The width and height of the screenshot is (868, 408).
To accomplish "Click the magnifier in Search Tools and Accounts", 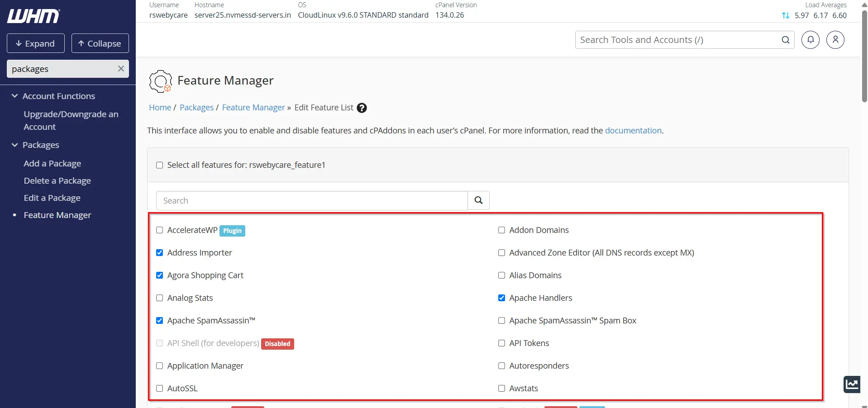I will (x=786, y=40).
